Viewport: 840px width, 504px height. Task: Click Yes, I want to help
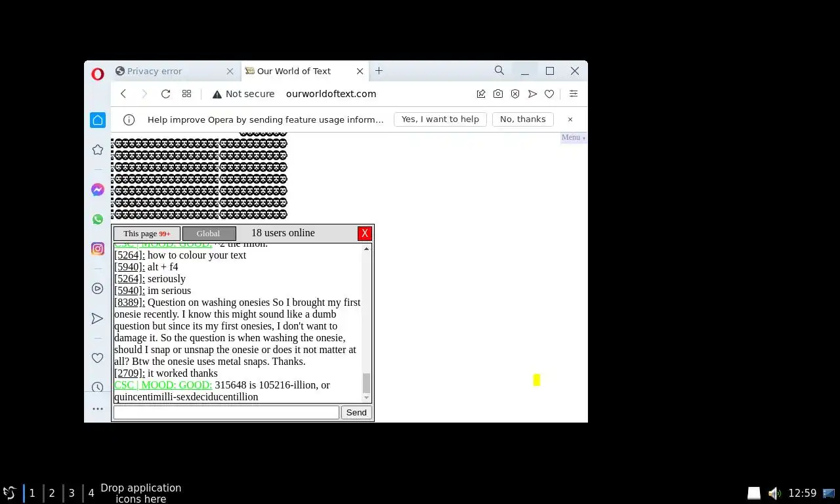coord(440,119)
